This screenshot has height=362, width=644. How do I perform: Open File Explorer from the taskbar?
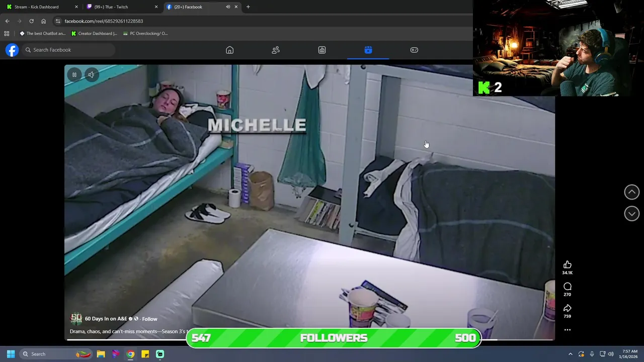point(101,354)
